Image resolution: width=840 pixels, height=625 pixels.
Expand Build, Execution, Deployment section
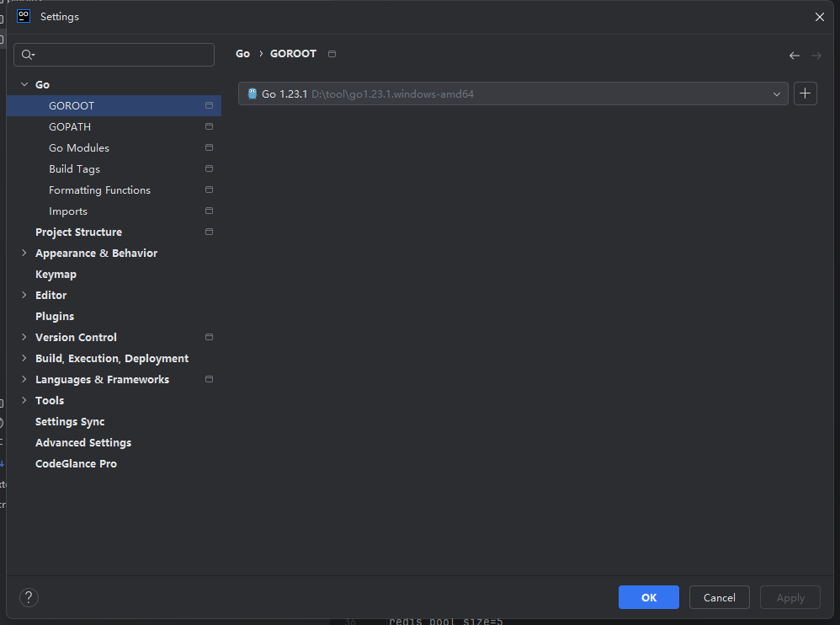(24, 358)
